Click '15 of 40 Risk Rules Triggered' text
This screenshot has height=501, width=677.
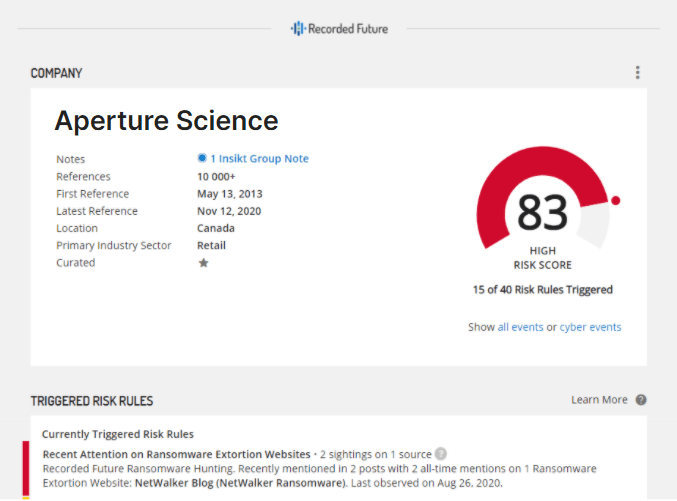[542, 290]
